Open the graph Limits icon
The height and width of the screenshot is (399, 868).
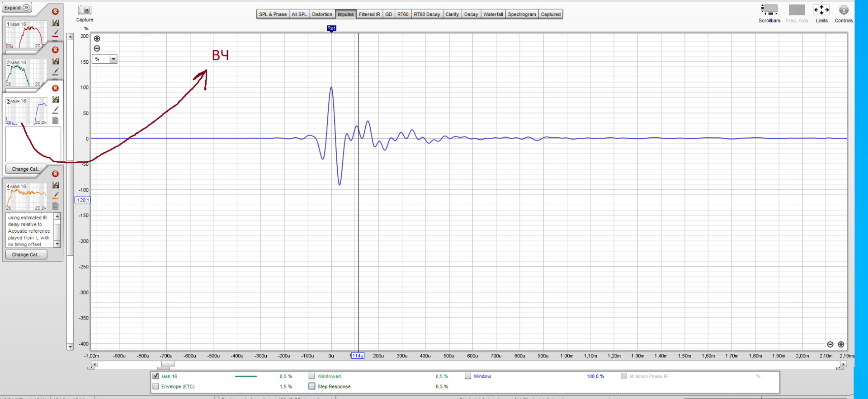click(821, 10)
